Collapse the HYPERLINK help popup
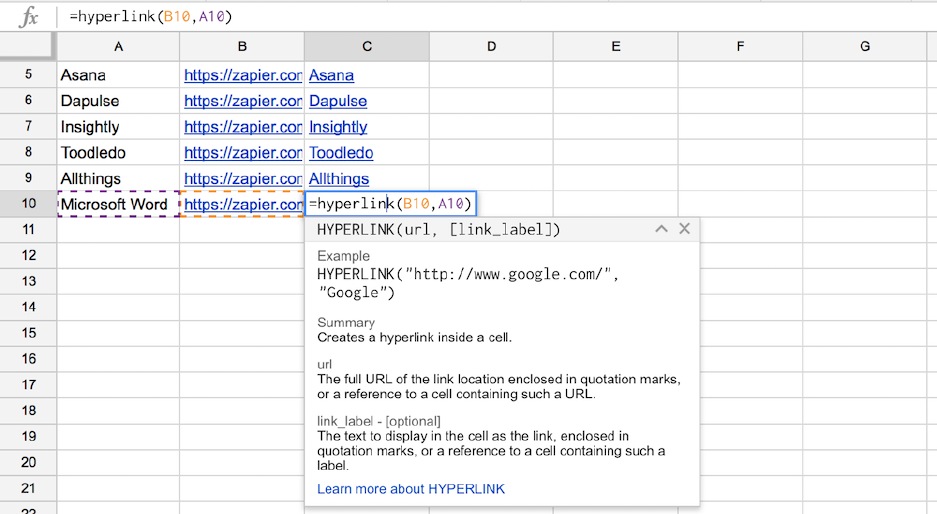937x514 pixels. pyautogui.click(x=661, y=229)
